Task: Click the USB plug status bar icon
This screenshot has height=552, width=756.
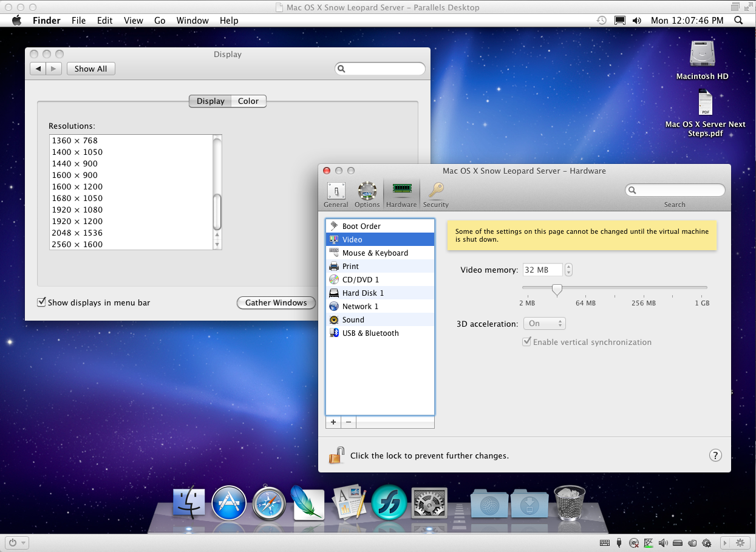Action: [619, 543]
